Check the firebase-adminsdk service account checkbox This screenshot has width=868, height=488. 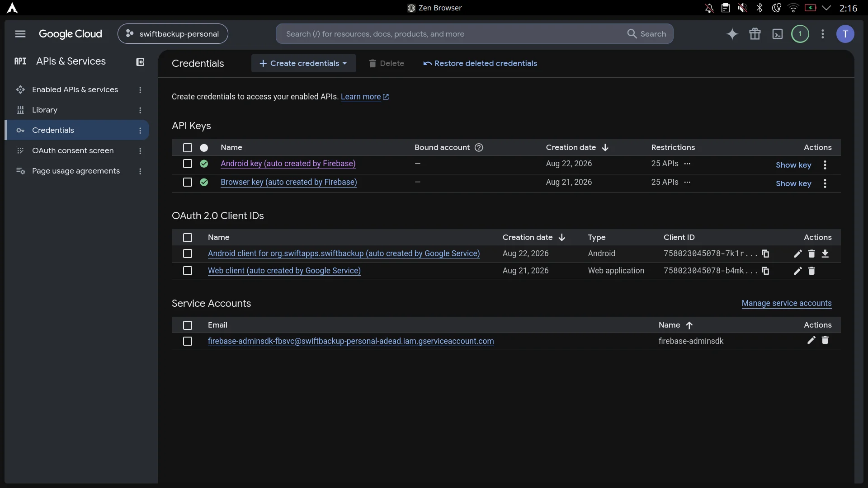click(x=188, y=341)
